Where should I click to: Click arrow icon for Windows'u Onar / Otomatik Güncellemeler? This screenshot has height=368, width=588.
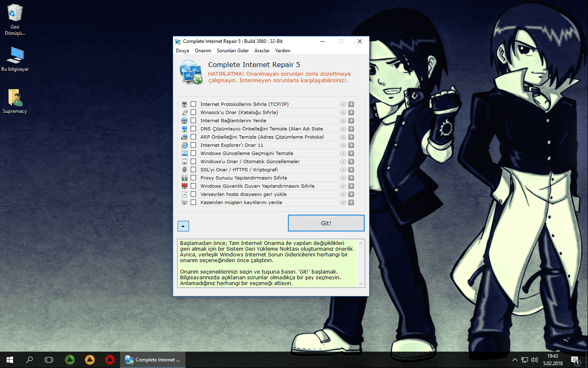pyautogui.click(x=351, y=162)
